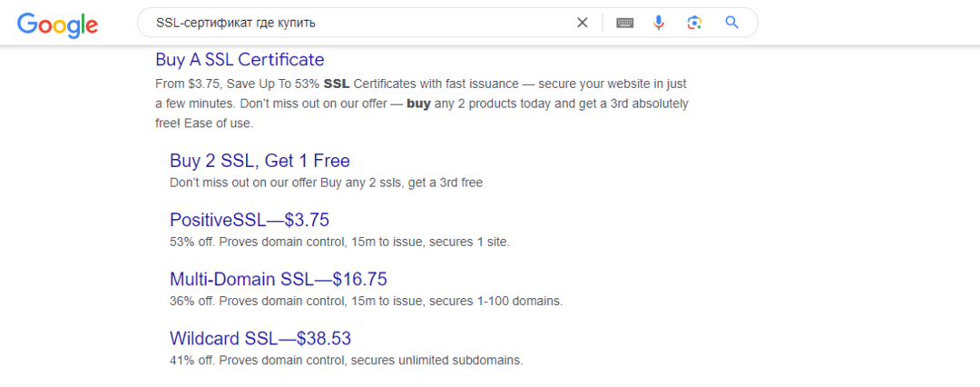This screenshot has height=387, width=980.
Task: Visit the Wildcard SSL—$38.53 link
Action: 260,339
